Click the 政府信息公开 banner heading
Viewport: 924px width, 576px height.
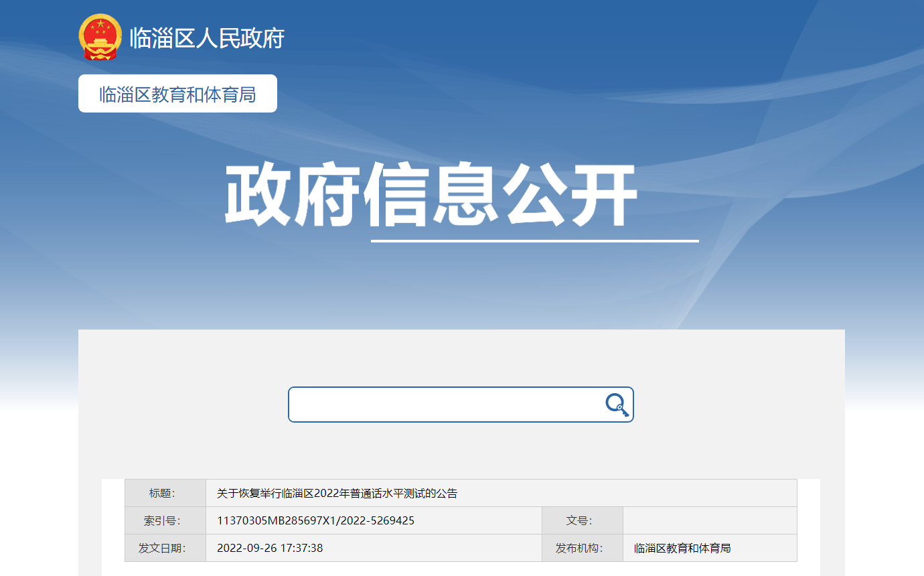(x=430, y=196)
